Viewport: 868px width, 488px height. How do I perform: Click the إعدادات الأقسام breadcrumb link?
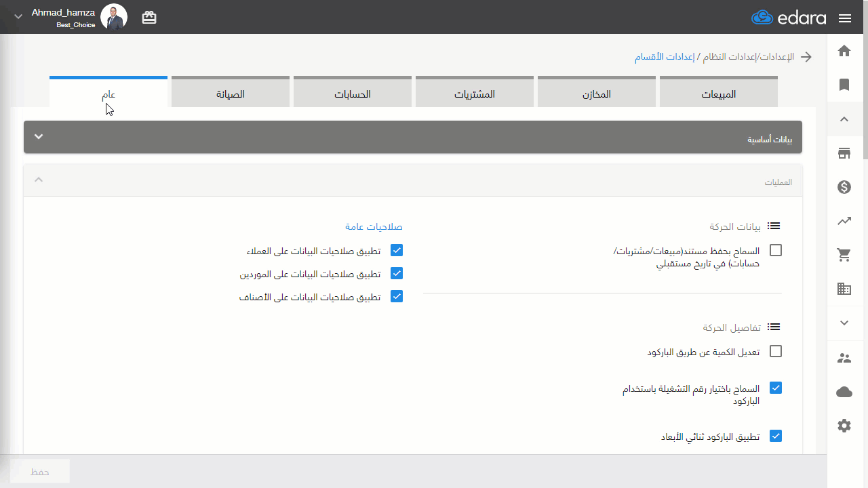coord(665,57)
